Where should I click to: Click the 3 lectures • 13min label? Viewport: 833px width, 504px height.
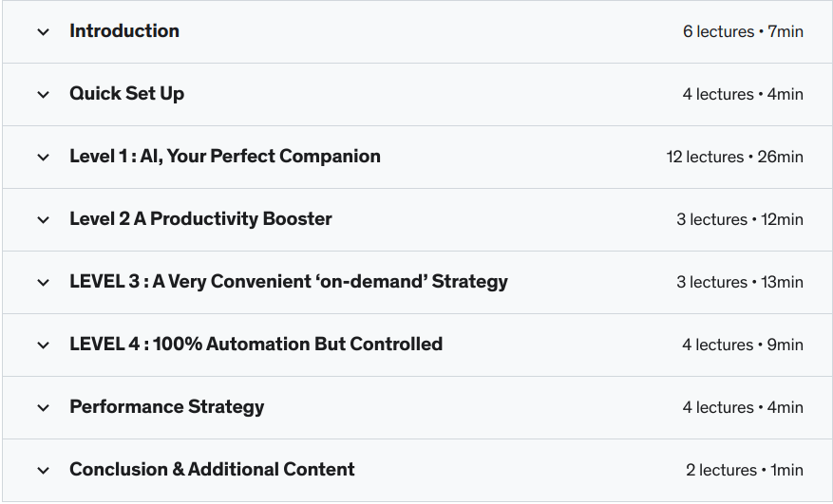(739, 282)
